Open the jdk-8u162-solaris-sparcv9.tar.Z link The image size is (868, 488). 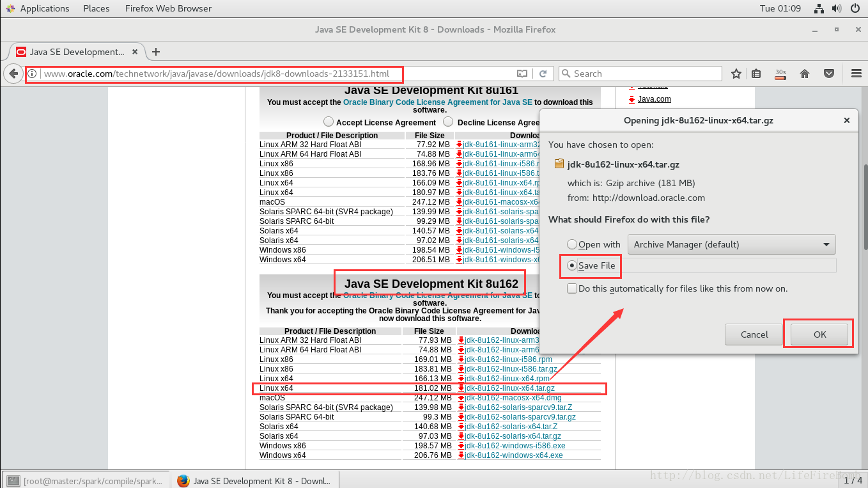pos(518,407)
